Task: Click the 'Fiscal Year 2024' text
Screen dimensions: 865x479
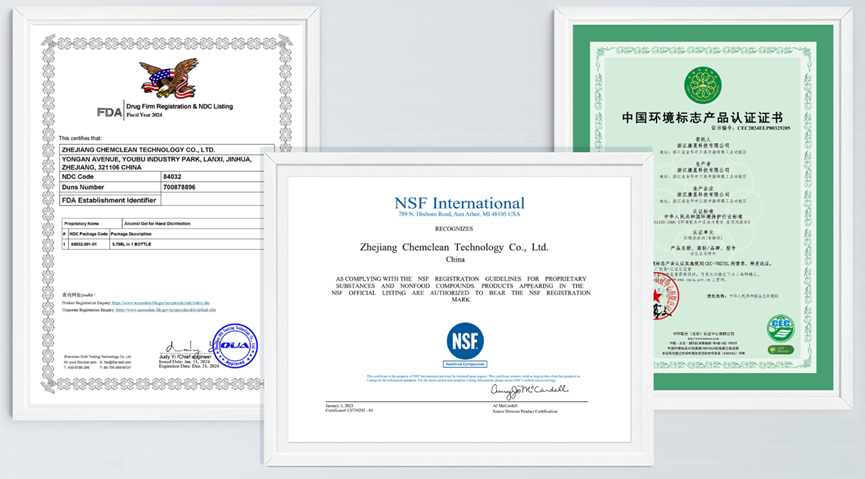Action: pos(145,115)
